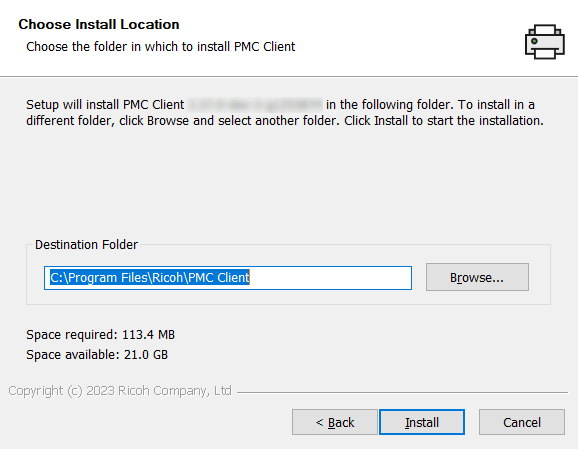Click the 'different folder, click Browse' instruction line
Image resolution: width=578 pixels, height=449 pixels.
coord(285,121)
